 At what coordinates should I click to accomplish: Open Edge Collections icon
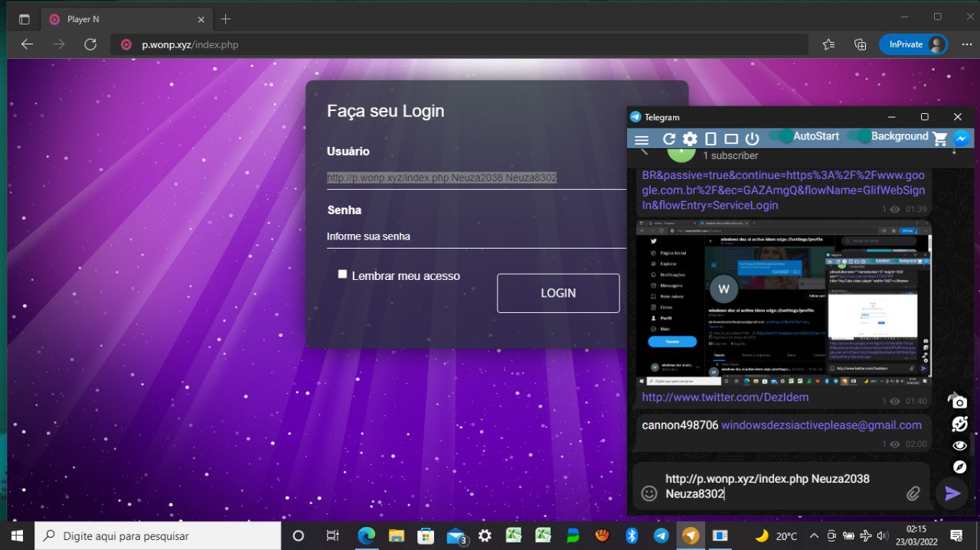pos(860,44)
